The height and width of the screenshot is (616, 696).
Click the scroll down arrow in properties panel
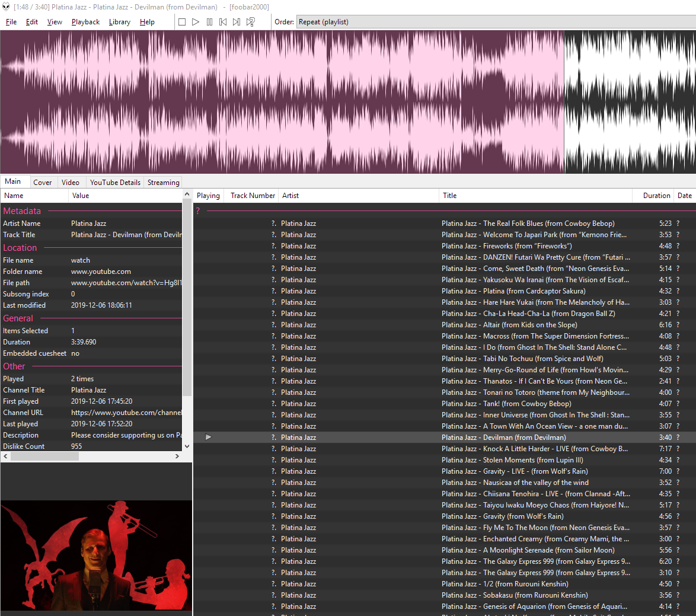tap(187, 446)
